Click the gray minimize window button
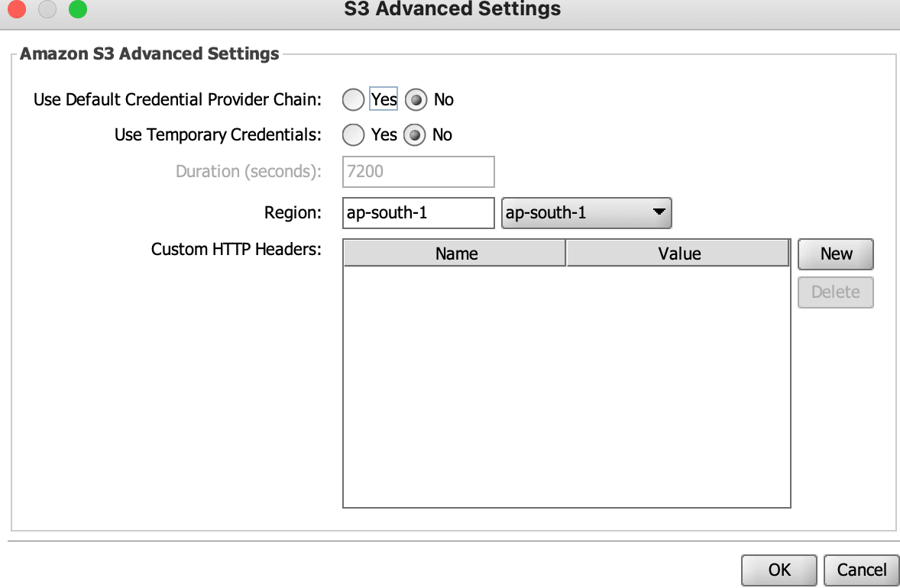This screenshot has height=588, width=900. 47,8
